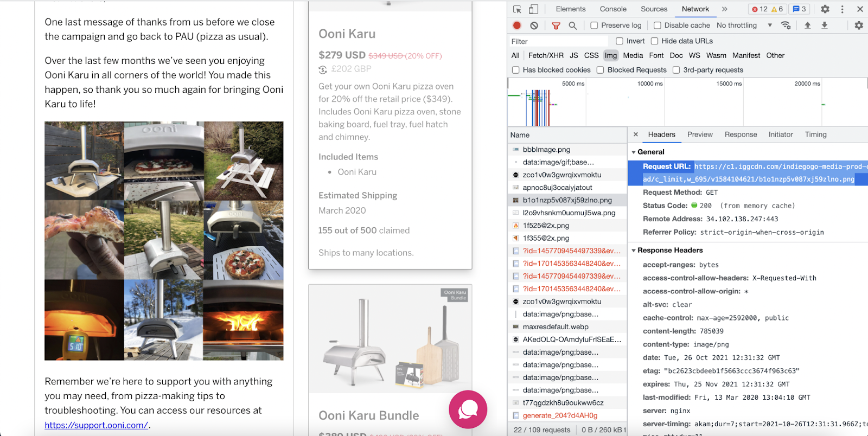Collapse the Response Headers section

(x=634, y=251)
